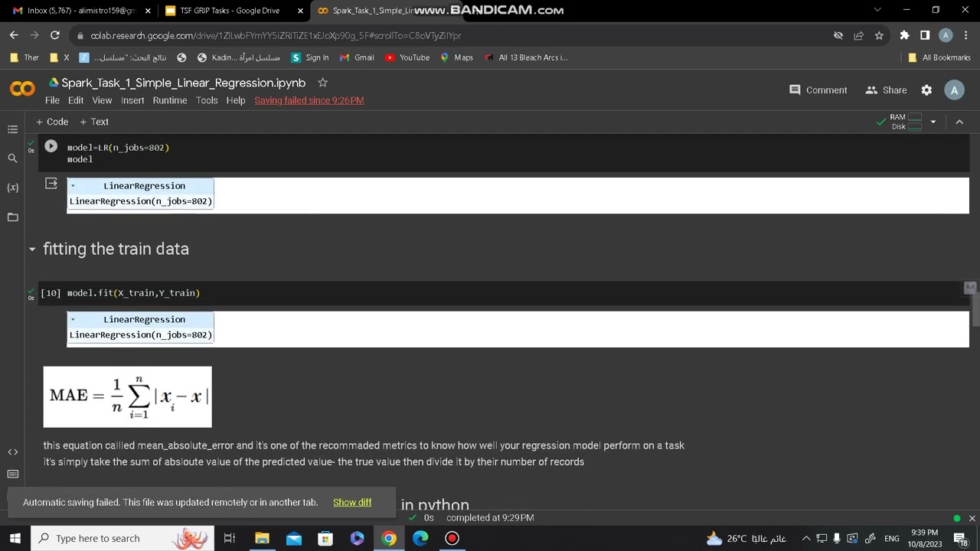Open the command palette icon in sidebar

12,474
